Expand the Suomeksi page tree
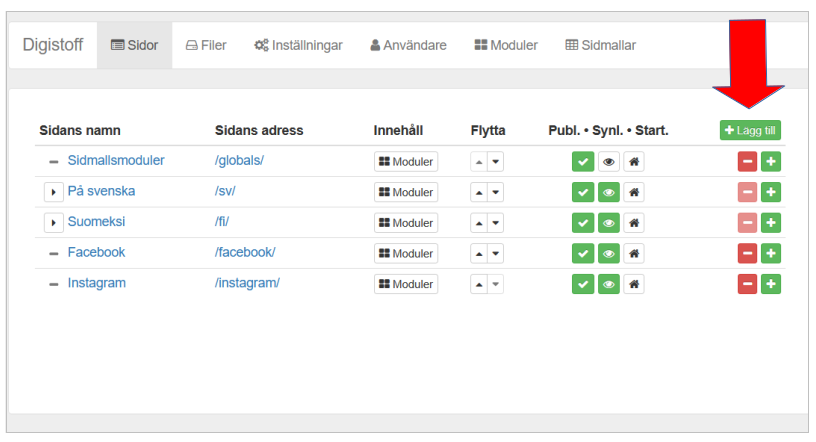Viewport: 816px width, 442px height. point(53,223)
